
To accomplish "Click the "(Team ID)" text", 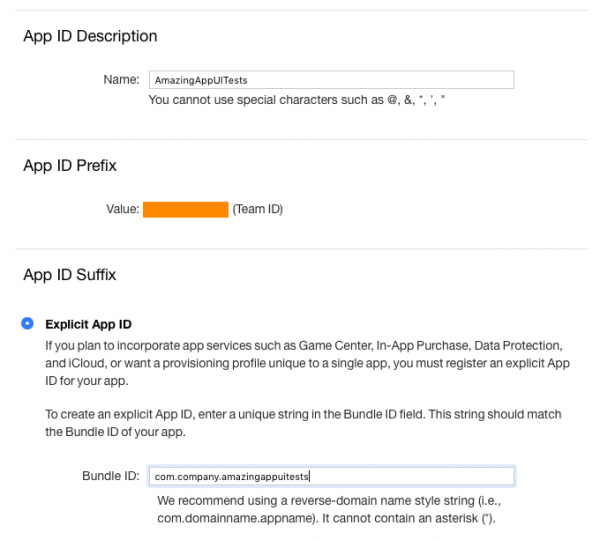I will pyautogui.click(x=257, y=210).
